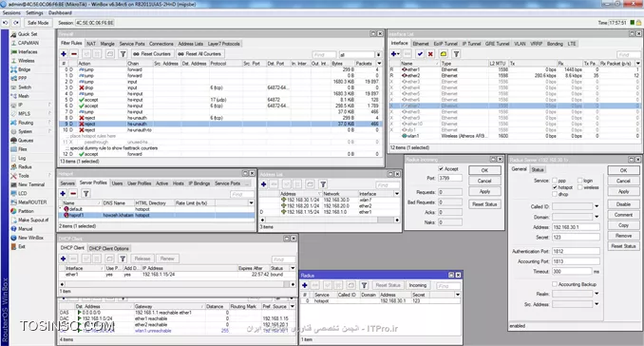Click the Secret input field

(576, 237)
